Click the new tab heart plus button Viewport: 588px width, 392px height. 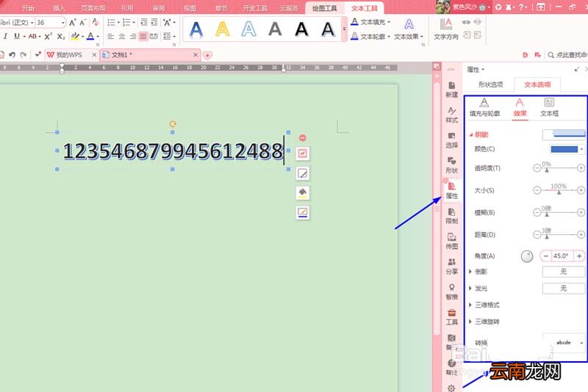click(x=207, y=55)
